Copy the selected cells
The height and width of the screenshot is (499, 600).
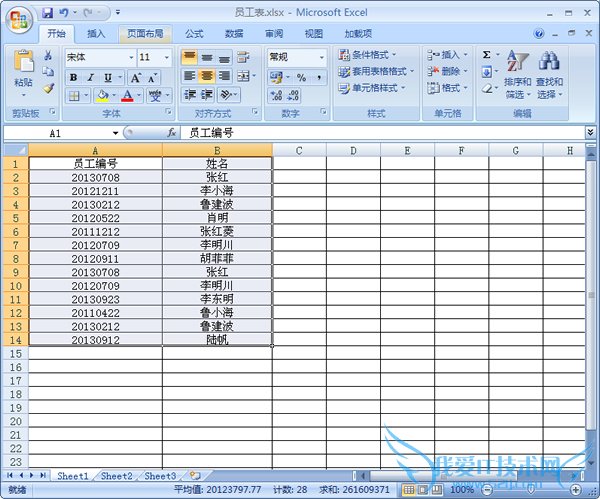[48, 72]
